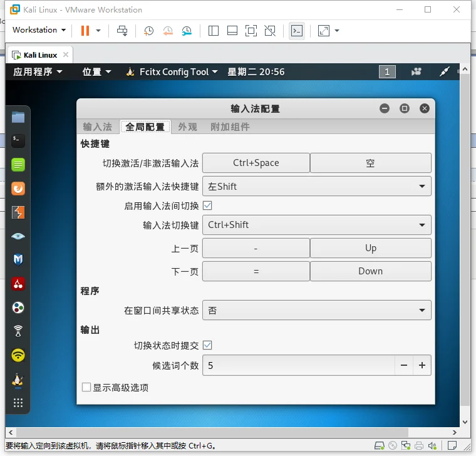Viewport: 476px width, 456px height.
Task: Select the 全局配置 tab
Action: 145,127
